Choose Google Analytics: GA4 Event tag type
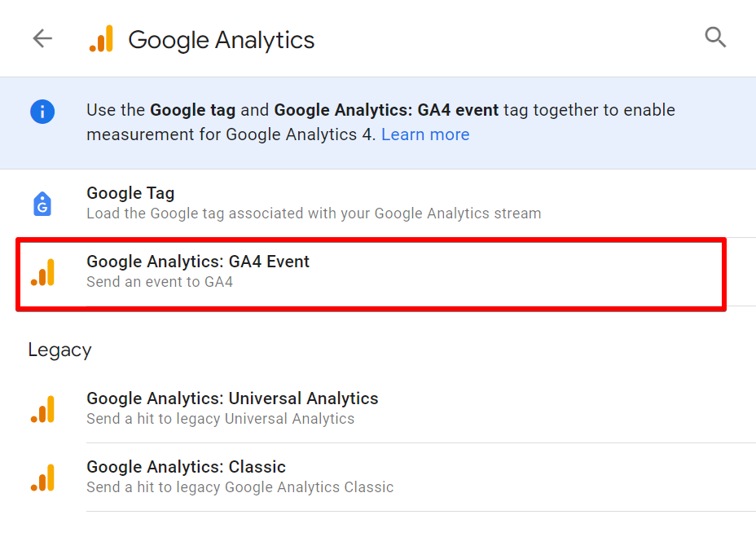Image resolution: width=756 pixels, height=559 pixels. [198, 262]
